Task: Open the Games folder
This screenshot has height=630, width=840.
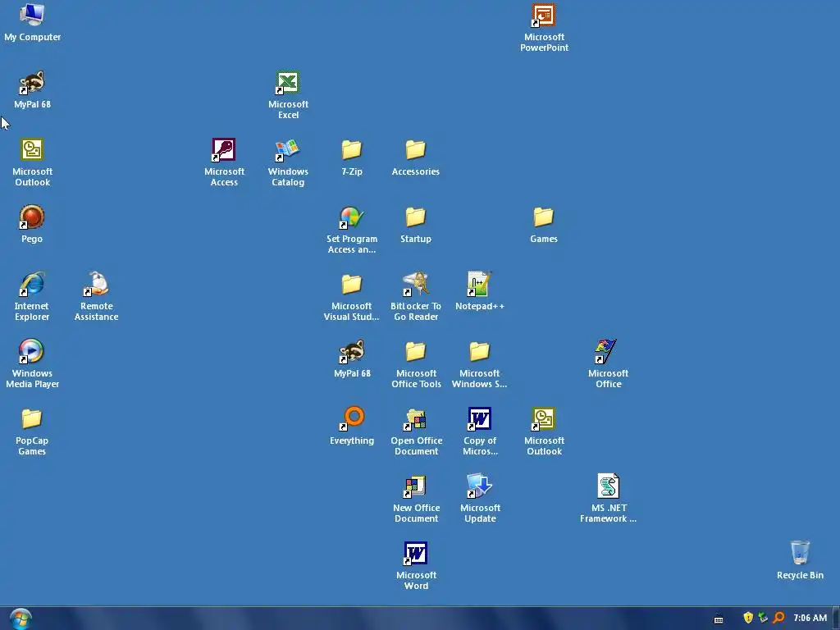Action: (544, 225)
